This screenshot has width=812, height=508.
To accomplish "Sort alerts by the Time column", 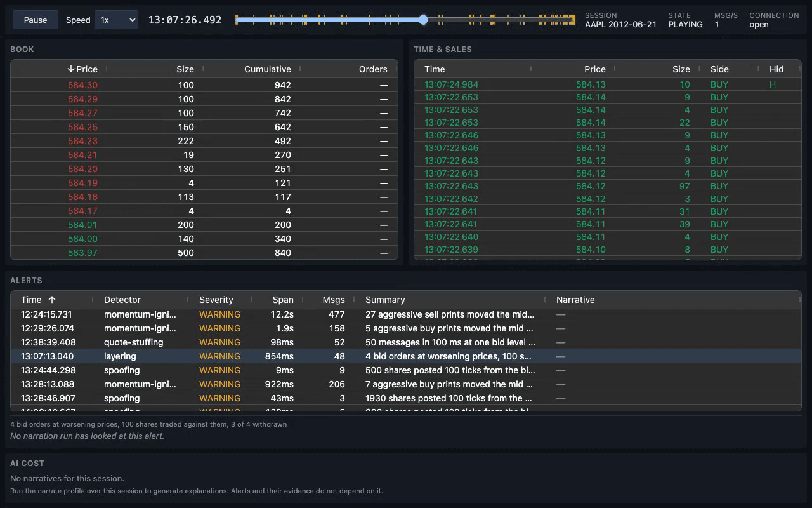I will pyautogui.click(x=38, y=300).
